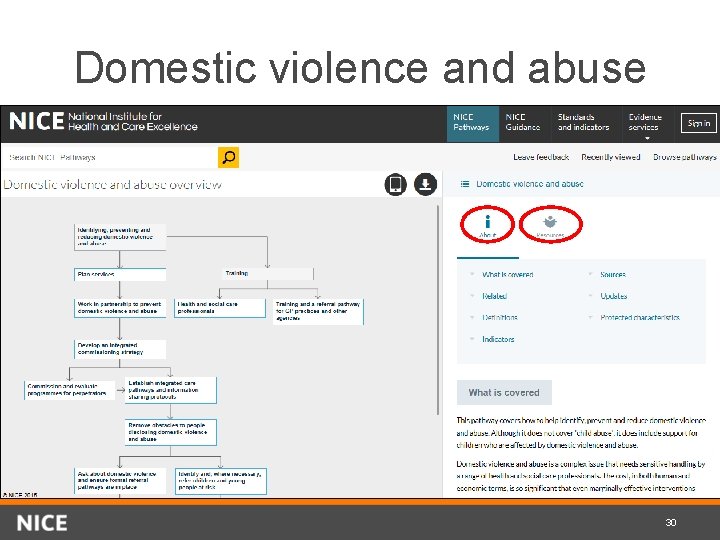Screen dimensions: 720x540
Task: Expand the What is covered section link
Action: click(507, 275)
